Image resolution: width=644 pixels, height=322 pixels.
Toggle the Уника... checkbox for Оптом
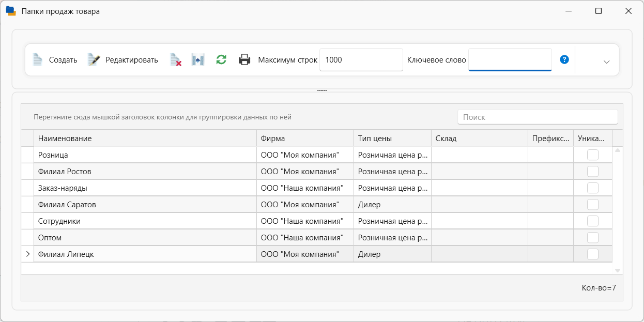point(593,238)
